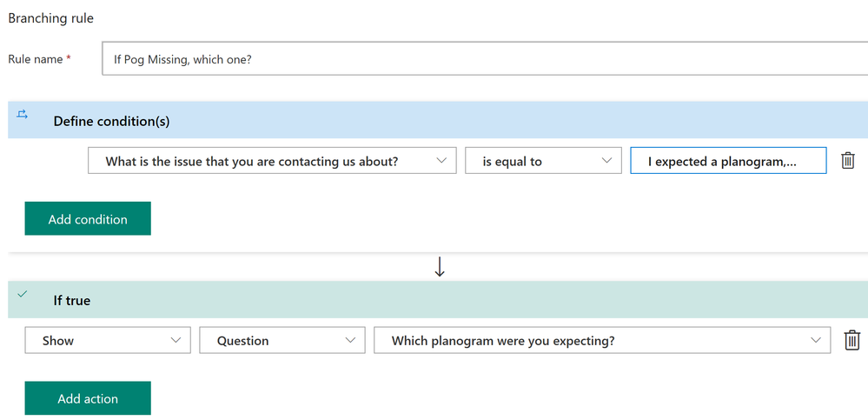Open the 'What is the issue' question dropdown
This screenshot has width=868, height=420.
coord(271,161)
